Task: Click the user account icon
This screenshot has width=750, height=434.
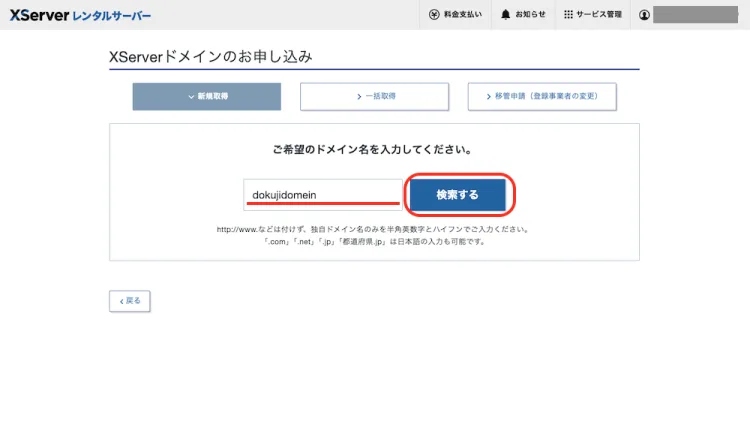Action: pos(644,15)
